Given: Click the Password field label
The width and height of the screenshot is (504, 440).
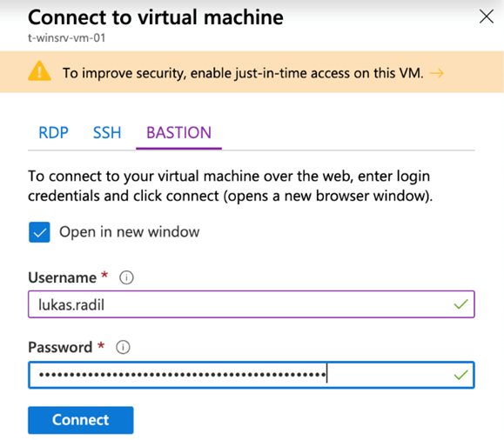Looking at the screenshot, I should pos(60,347).
